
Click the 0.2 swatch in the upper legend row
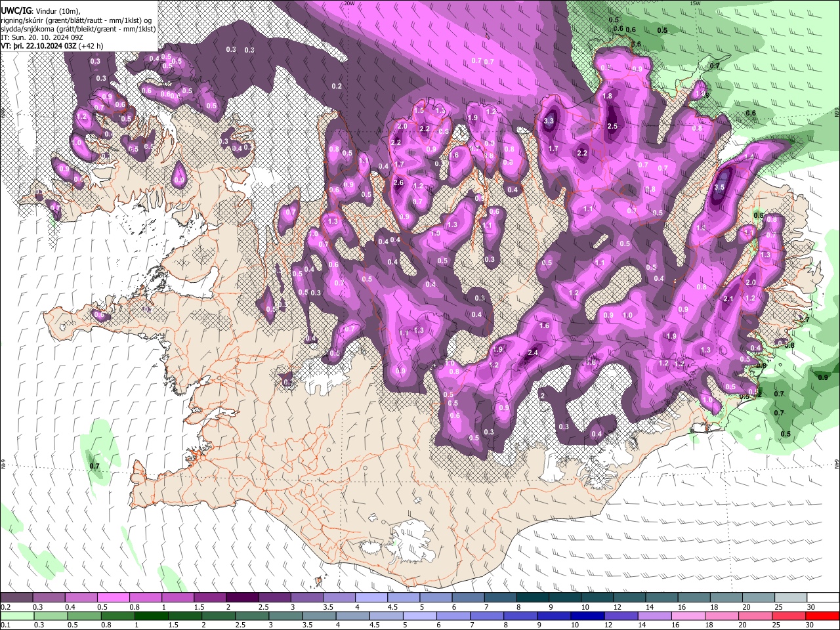click(x=16, y=598)
